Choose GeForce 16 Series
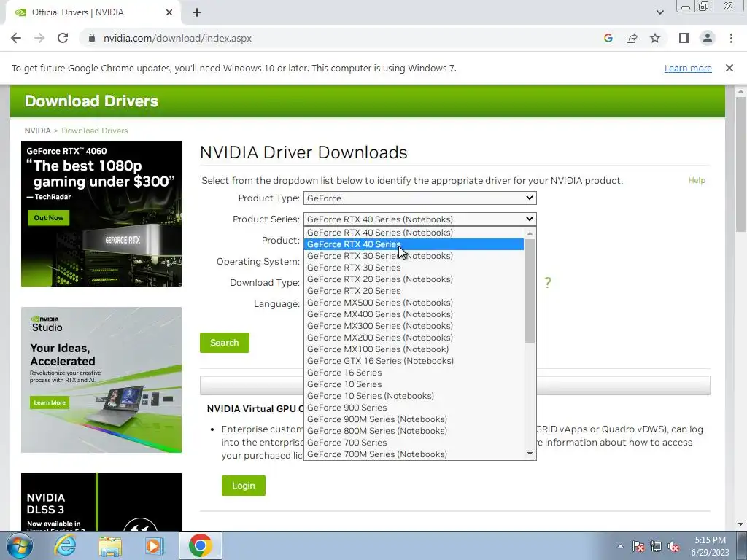The width and height of the screenshot is (747, 560). coord(414,373)
